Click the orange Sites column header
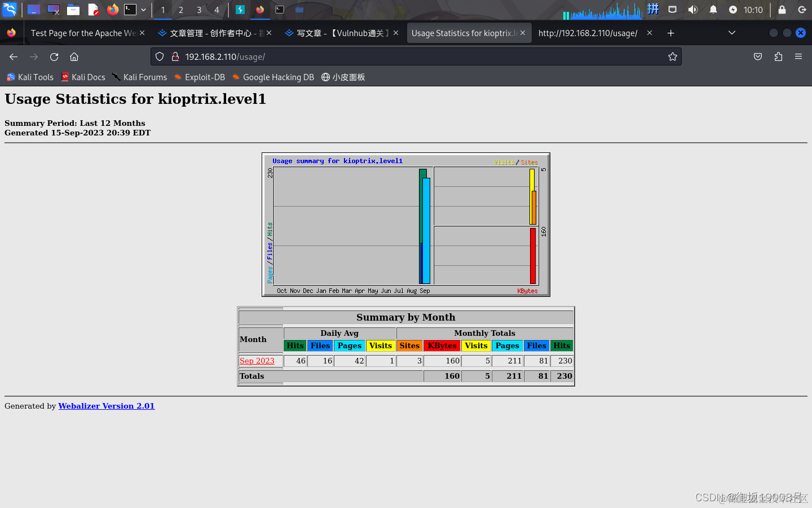This screenshot has height=508, width=812. click(x=409, y=345)
